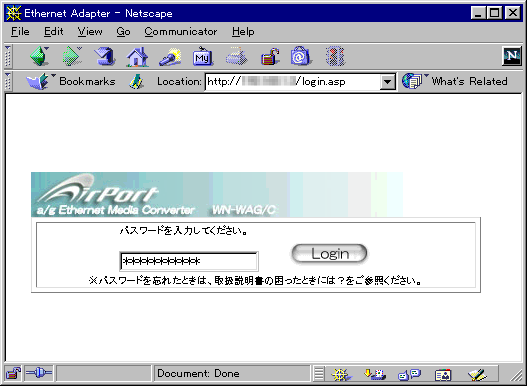Click the Forward navigation arrow icon

[72, 56]
